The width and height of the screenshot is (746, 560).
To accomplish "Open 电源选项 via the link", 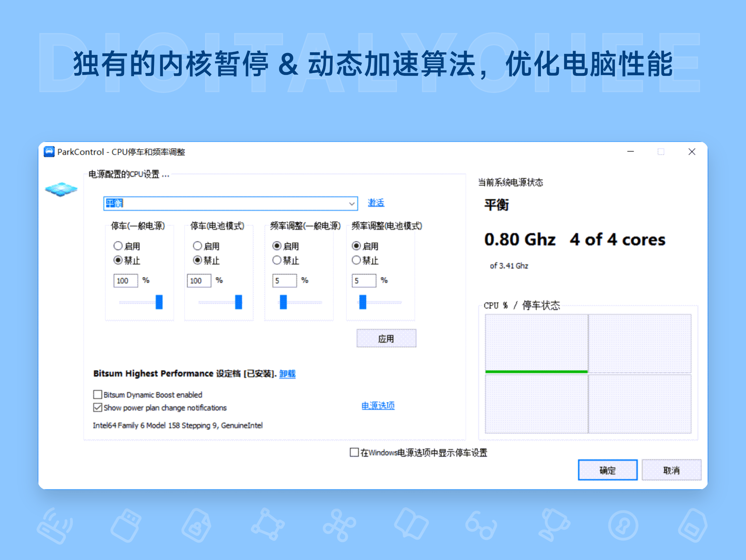I will [x=378, y=406].
